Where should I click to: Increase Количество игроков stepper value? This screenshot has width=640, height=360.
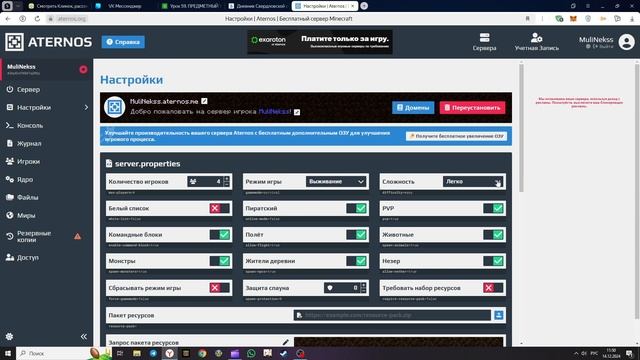[227, 179]
